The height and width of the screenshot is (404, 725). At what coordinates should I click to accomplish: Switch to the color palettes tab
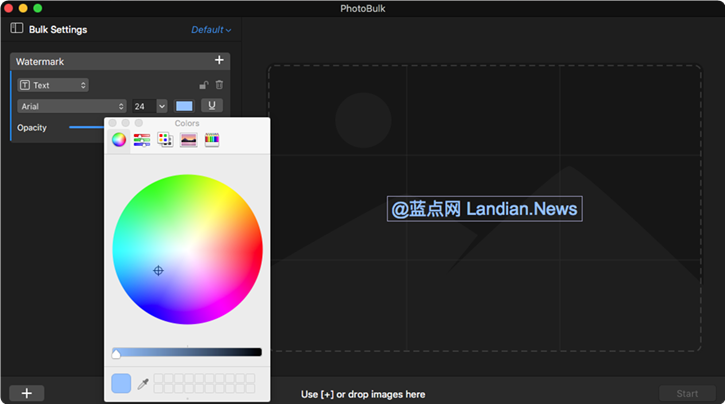click(x=165, y=140)
